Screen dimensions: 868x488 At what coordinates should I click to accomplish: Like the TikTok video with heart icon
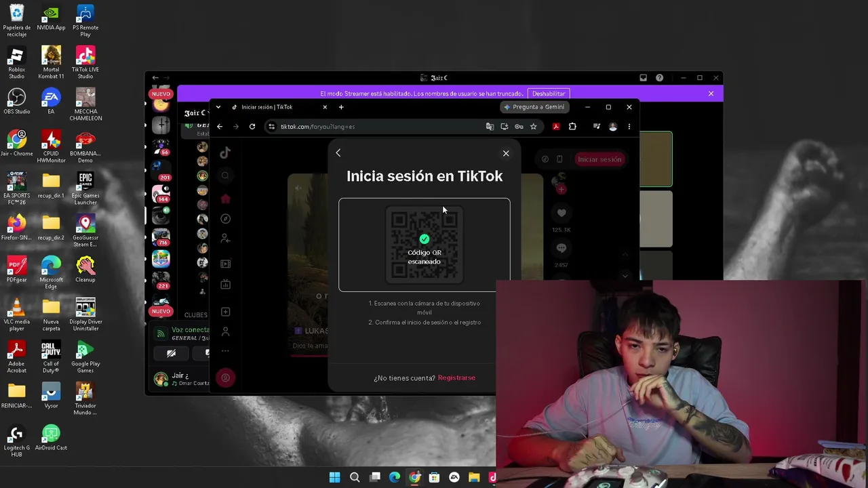pyautogui.click(x=561, y=213)
